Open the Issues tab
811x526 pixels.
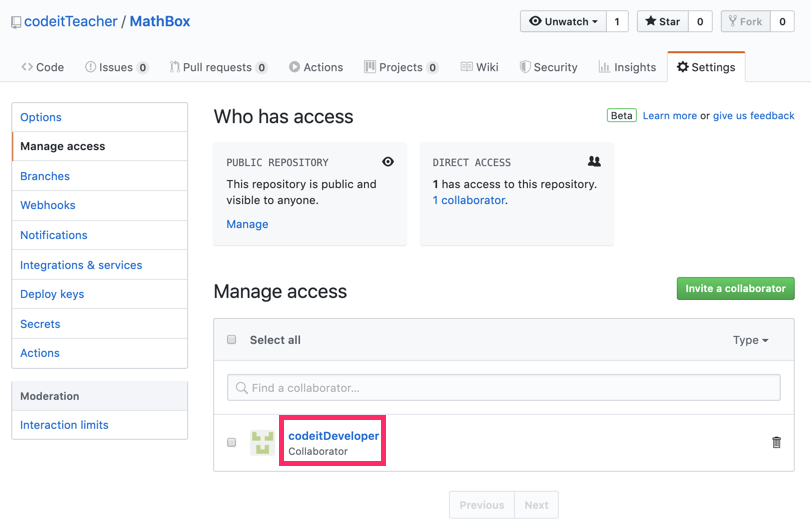(116, 67)
